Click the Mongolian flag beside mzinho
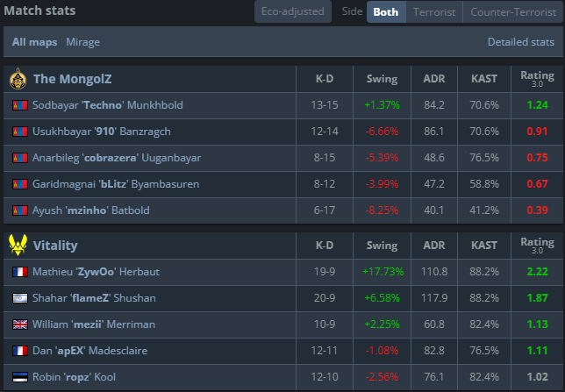 click(19, 210)
